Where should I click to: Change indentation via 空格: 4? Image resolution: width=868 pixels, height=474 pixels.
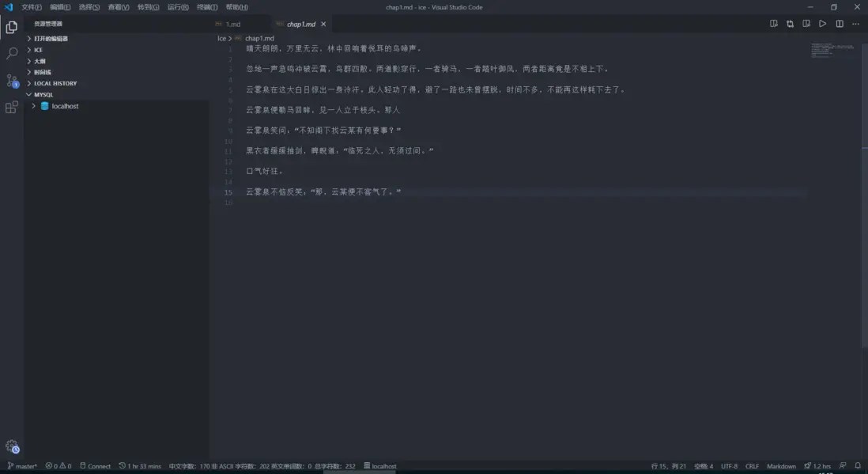click(704, 466)
